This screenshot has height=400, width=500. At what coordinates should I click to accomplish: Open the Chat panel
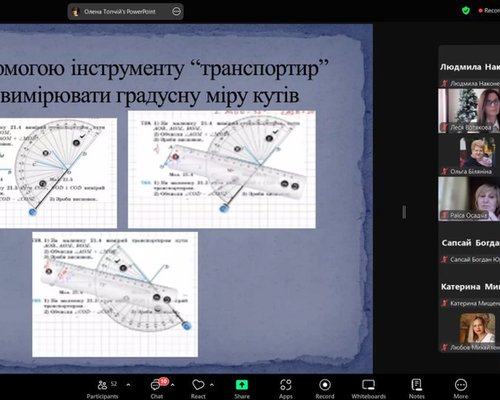[x=157, y=389]
